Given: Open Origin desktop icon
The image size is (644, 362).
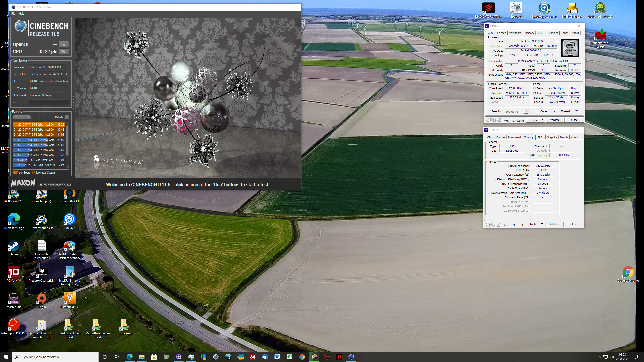Looking at the screenshot, I should (42, 300).
